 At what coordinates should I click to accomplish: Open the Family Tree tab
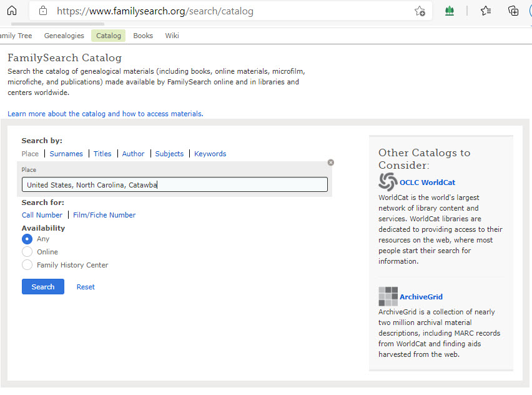tap(16, 36)
